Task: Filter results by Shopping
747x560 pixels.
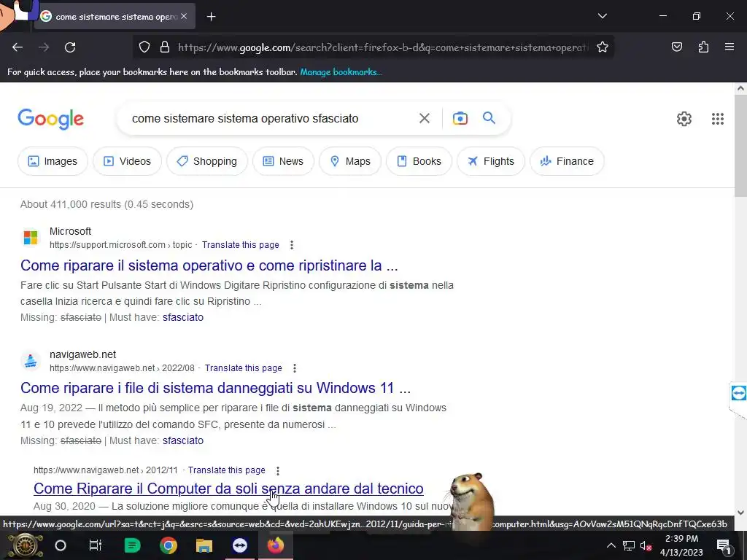Action: tap(206, 161)
